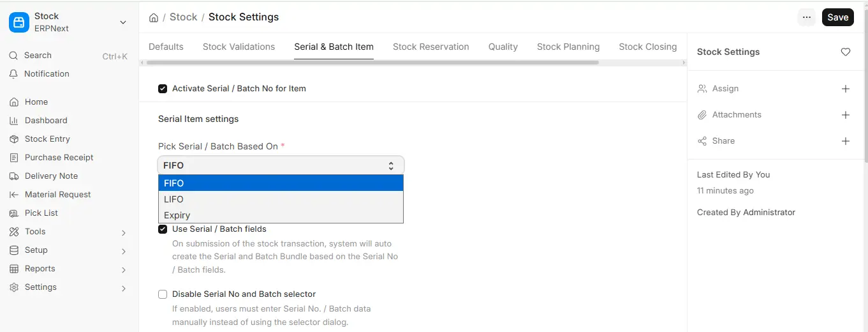Switch to the Stock Reservation tab

click(x=431, y=47)
